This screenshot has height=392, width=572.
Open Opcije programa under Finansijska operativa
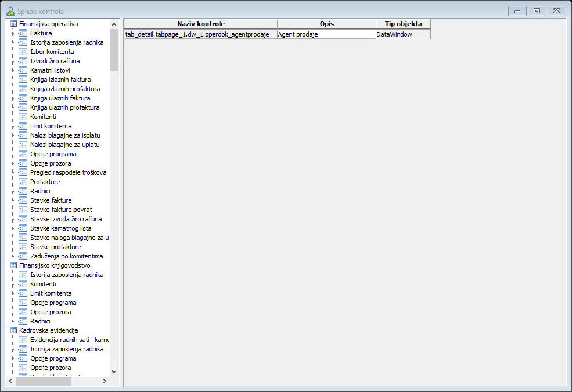click(53, 154)
